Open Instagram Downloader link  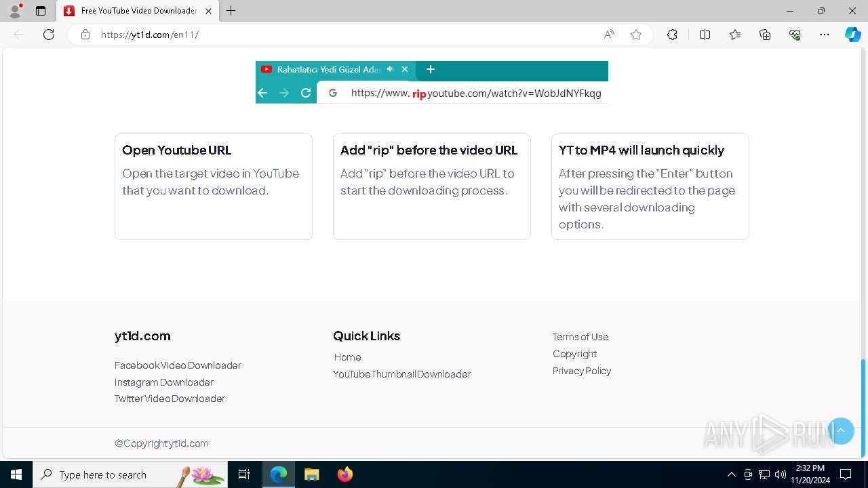click(164, 382)
